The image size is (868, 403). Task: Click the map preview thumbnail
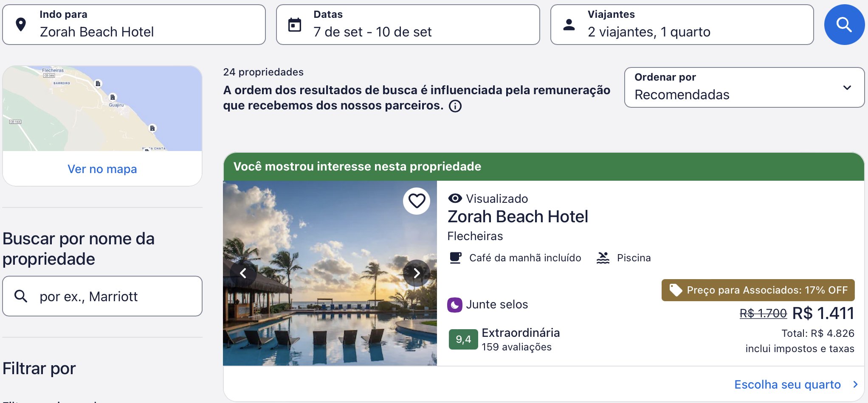point(102,108)
